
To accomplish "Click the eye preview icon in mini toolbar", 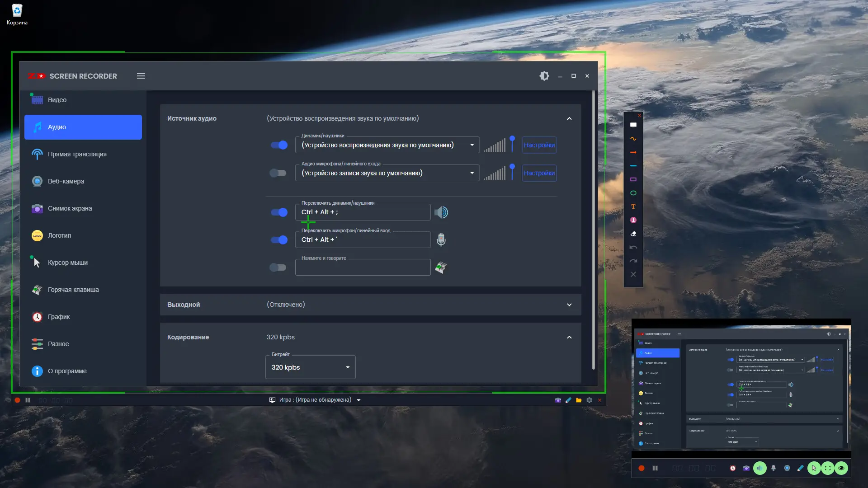I will coord(841,468).
